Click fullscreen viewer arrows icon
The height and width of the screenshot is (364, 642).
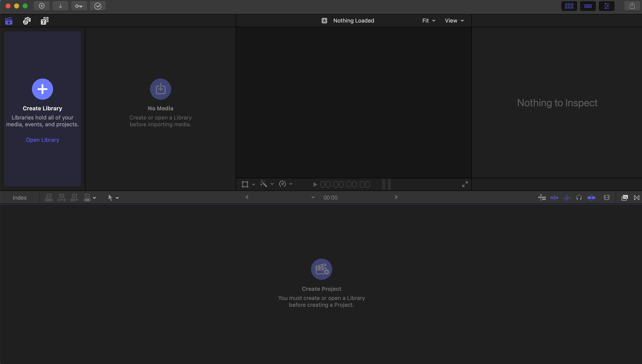point(465,184)
